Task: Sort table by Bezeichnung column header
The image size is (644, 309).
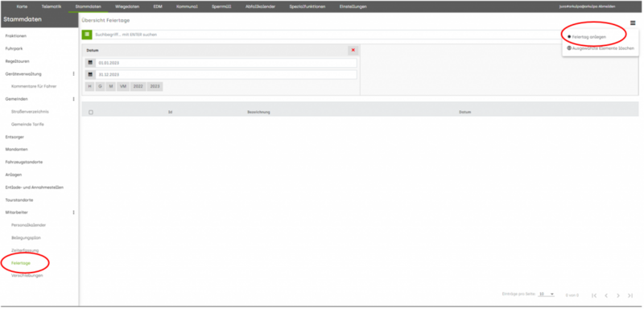Action: pyautogui.click(x=258, y=112)
